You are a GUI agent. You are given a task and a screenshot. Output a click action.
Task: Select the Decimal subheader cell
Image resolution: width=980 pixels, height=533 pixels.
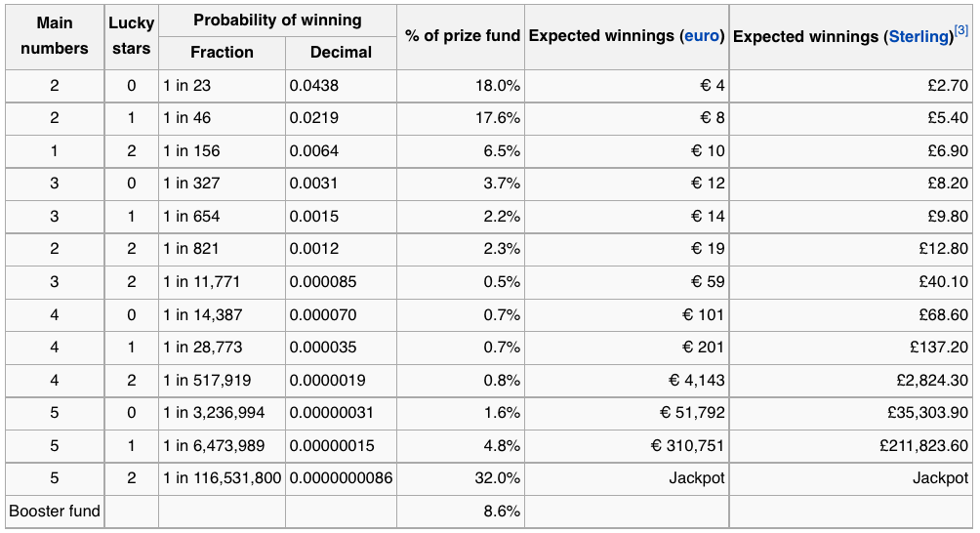coord(341,53)
